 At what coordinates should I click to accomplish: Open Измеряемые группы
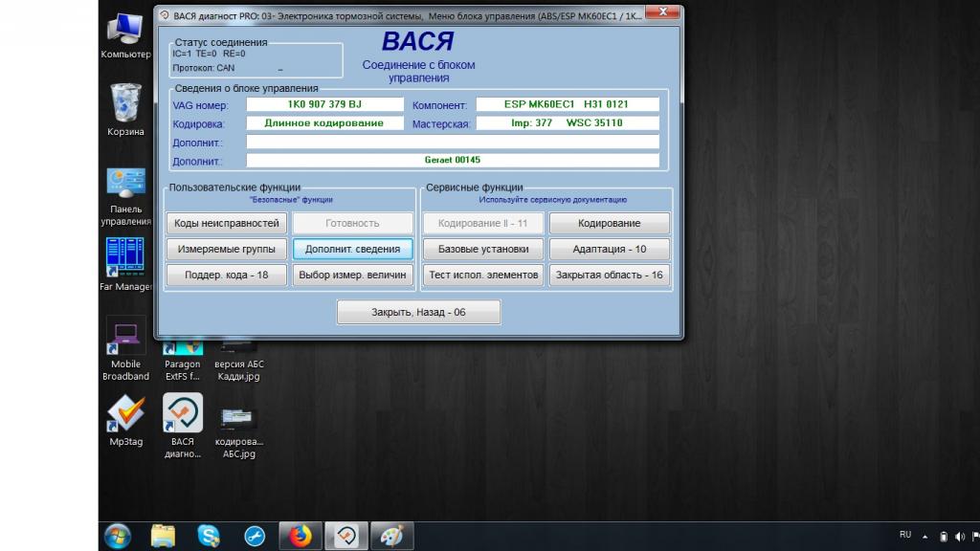click(x=227, y=249)
